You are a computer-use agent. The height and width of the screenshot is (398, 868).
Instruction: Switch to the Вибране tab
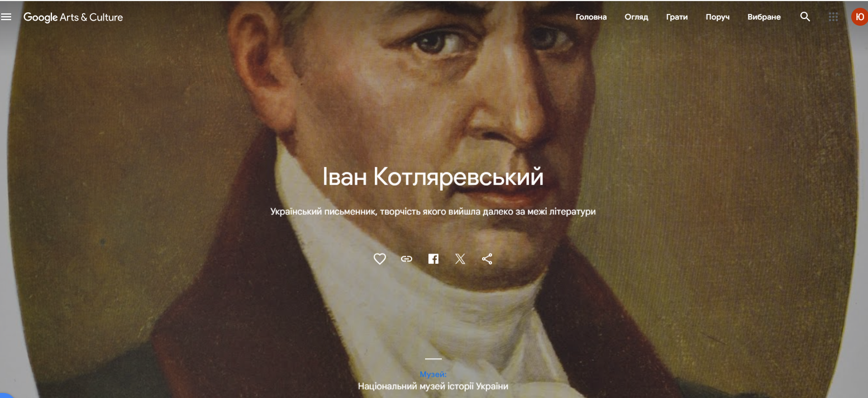(764, 17)
